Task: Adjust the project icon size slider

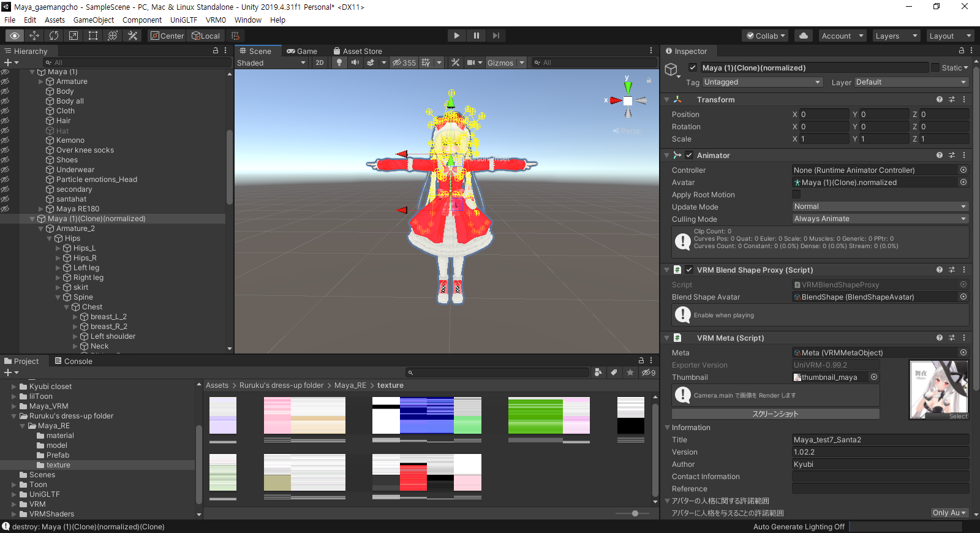Action: [x=635, y=513]
